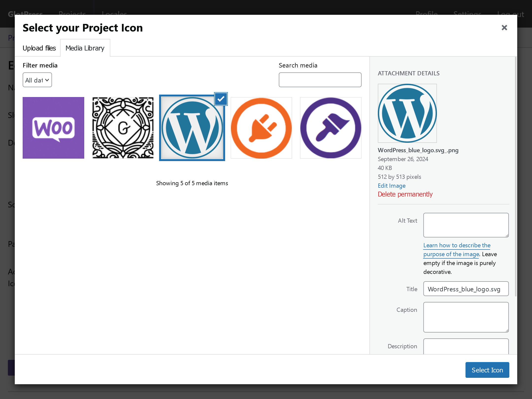Screen dimensions: 532x399
Task: Deselect WordPress logo via checkmark toggle
Action: point(221,99)
